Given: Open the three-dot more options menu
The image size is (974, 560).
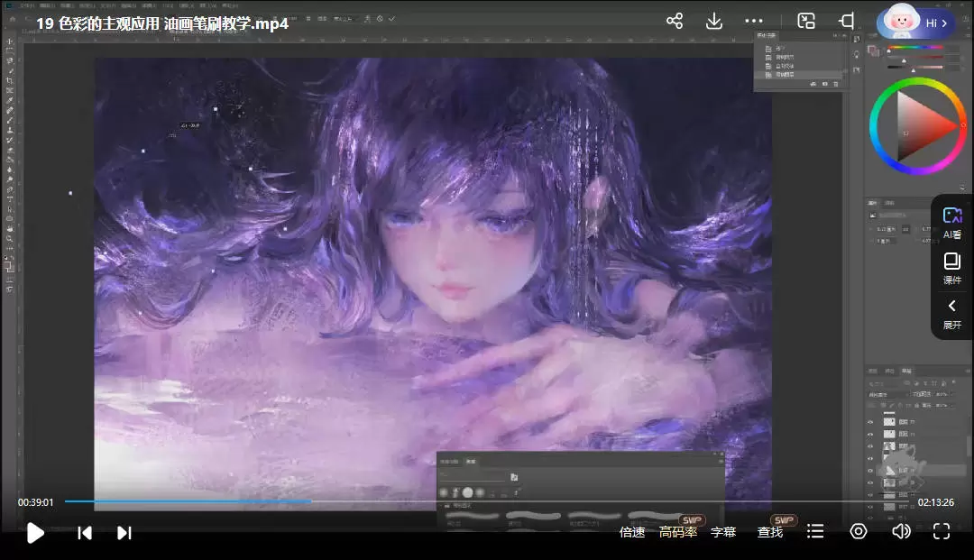Looking at the screenshot, I should coord(753,21).
